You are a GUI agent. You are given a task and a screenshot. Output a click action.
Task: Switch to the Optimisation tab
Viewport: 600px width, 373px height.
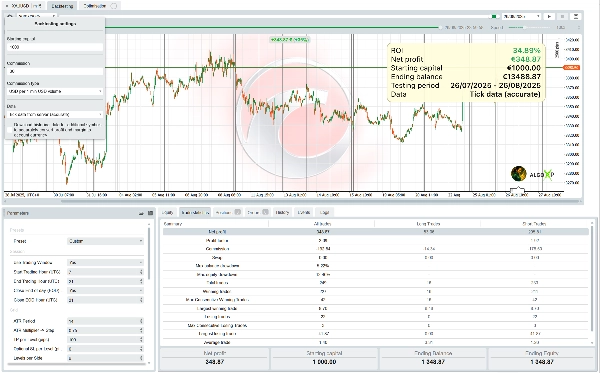99,6
